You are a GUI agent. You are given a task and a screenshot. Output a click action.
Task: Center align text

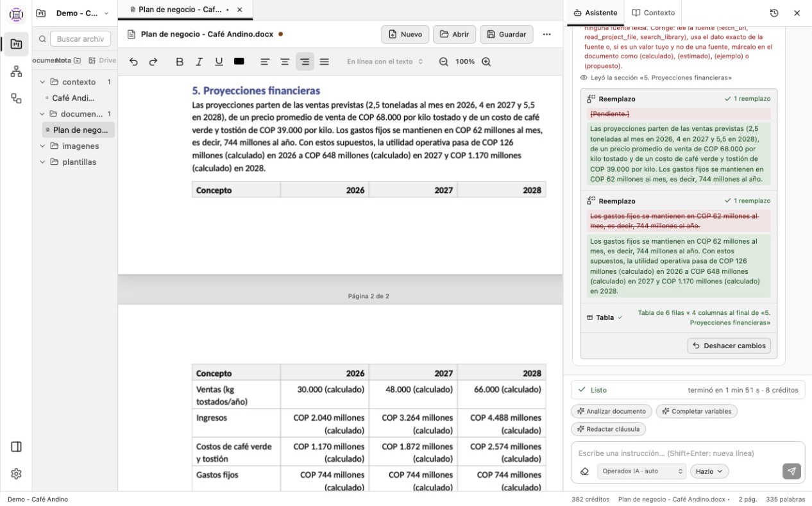click(285, 62)
